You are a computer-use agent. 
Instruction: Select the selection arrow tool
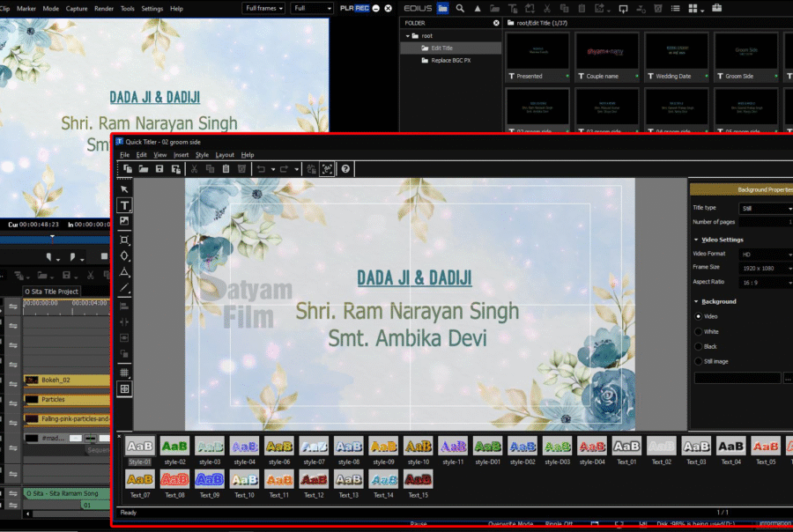point(124,189)
